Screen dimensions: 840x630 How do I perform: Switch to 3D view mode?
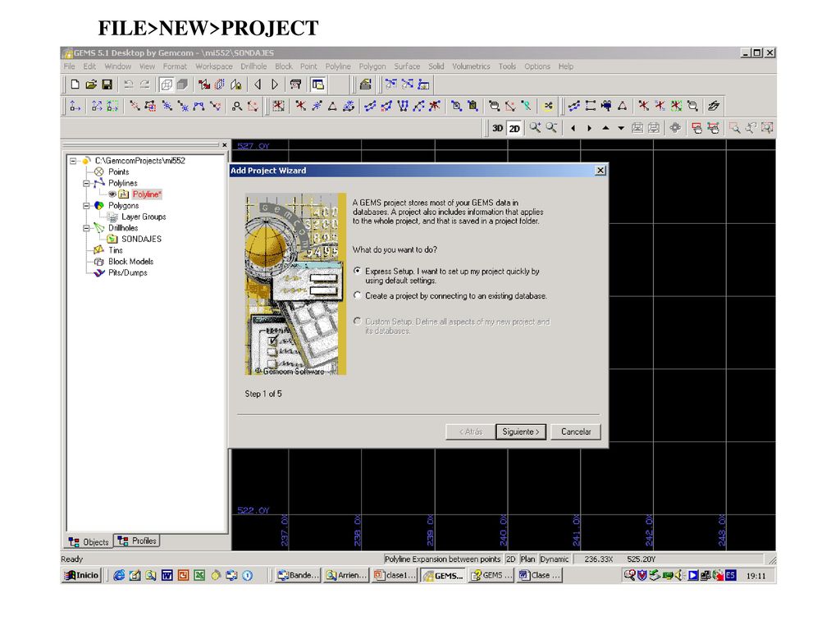pyautogui.click(x=498, y=129)
